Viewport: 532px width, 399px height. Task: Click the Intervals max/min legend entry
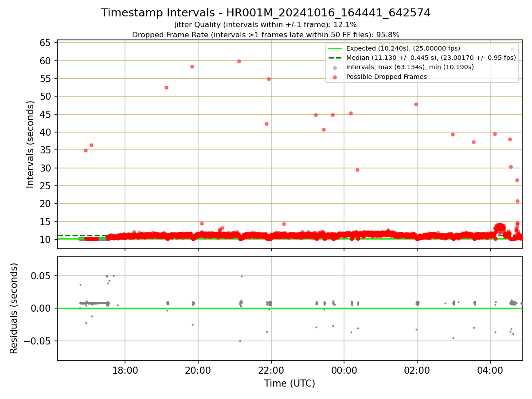pos(410,67)
